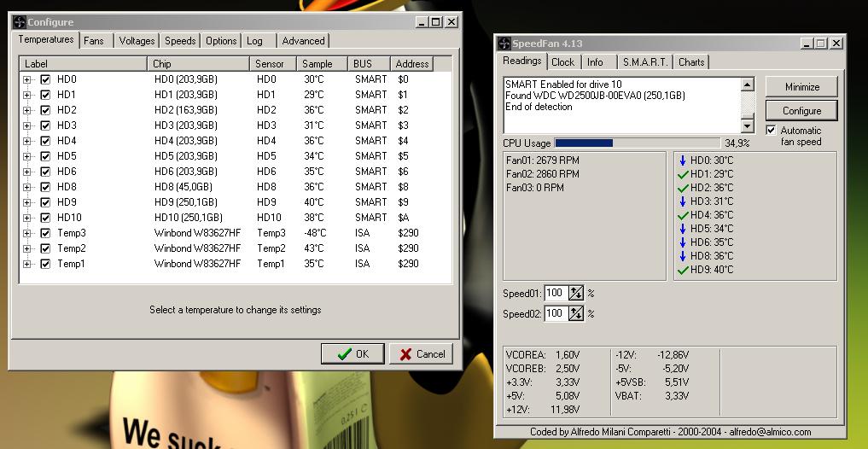Click the green checkmark beside HD2: 36°C
The height and width of the screenshot is (449, 868).
[x=683, y=189]
